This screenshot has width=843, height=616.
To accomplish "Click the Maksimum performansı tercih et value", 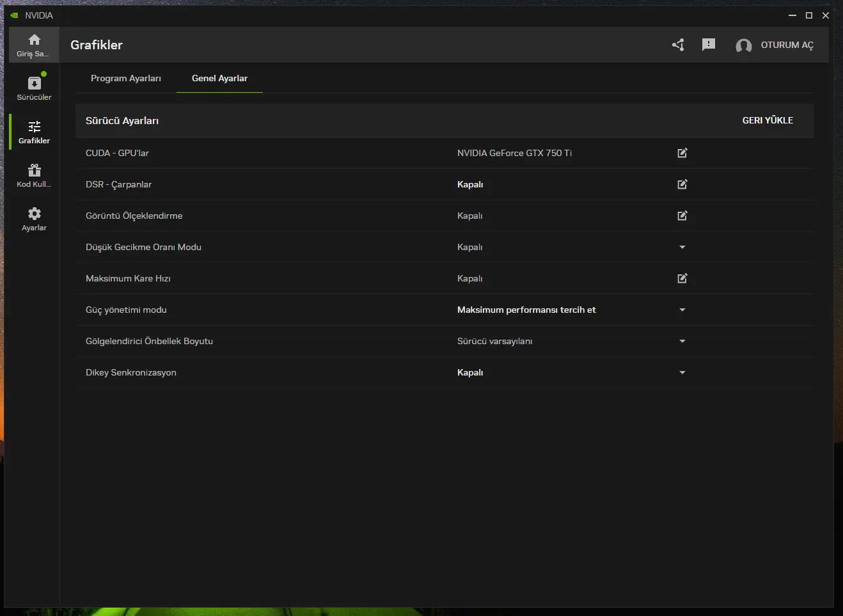I will 526,310.
